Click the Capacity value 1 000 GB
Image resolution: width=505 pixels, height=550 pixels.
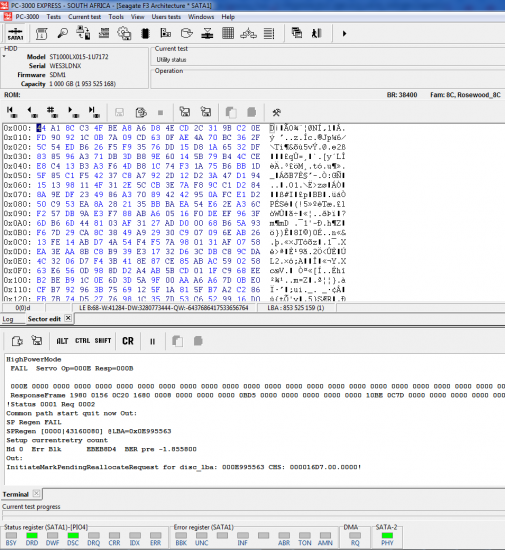tap(82, 84)
